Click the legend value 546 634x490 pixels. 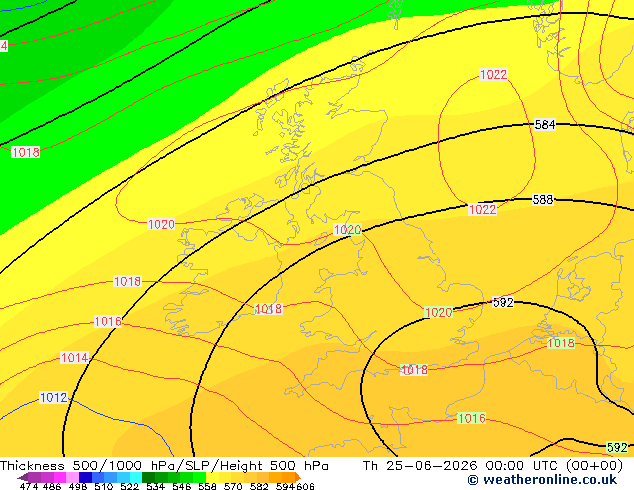[182, 486]
